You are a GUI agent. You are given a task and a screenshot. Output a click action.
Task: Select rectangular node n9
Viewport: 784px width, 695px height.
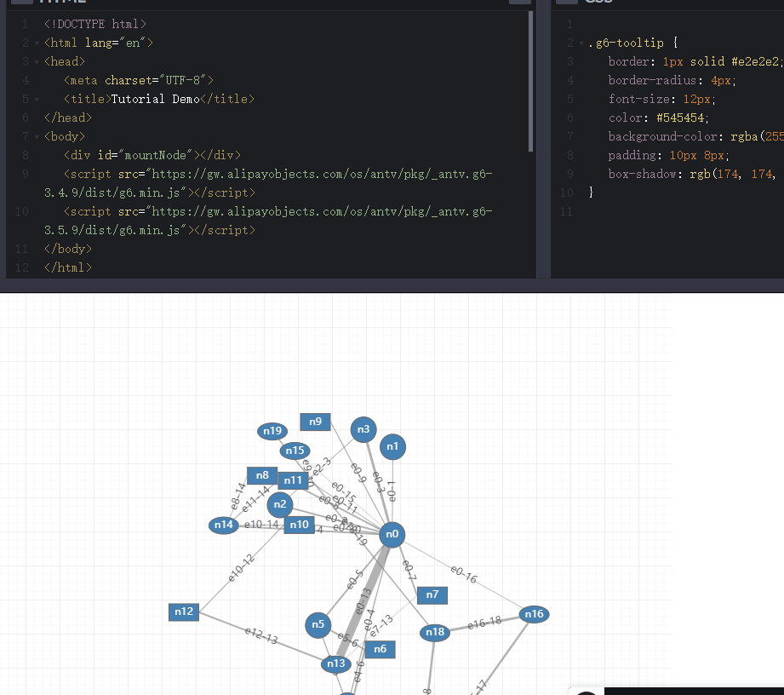coord(315,422)
